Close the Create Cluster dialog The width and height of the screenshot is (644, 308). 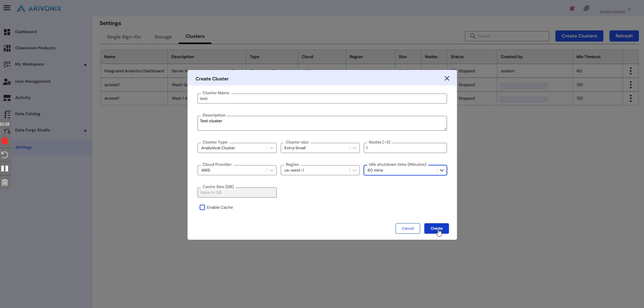(446, 78)
